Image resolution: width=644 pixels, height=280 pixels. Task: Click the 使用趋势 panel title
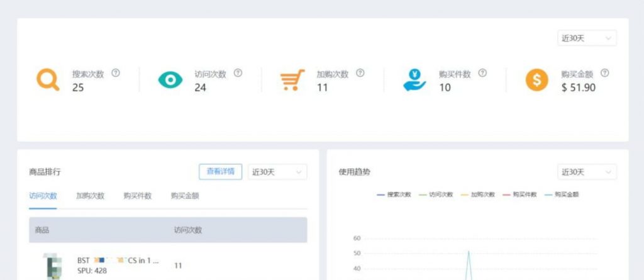point(355,172)
